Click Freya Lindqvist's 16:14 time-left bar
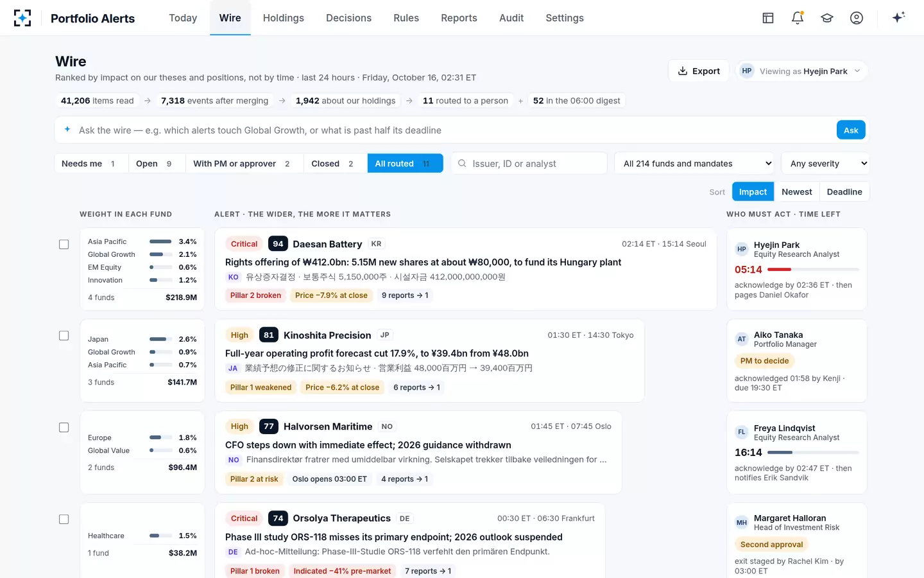This screenshot has width=924, height=578. 813,453
